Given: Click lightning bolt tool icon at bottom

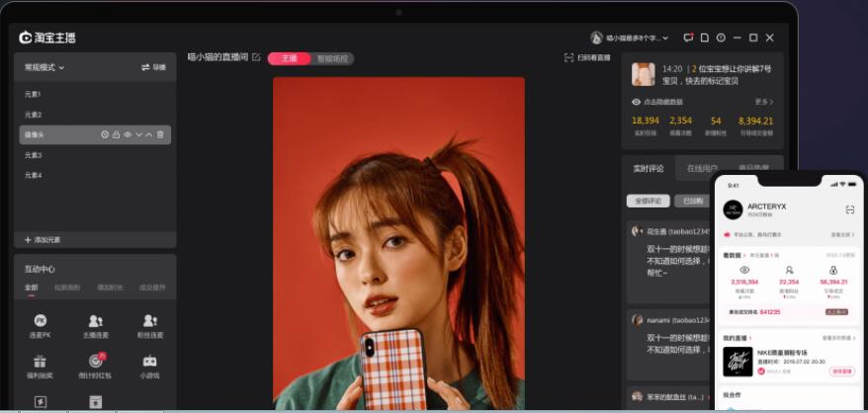Looking at the screenshot, I should 41,402.
